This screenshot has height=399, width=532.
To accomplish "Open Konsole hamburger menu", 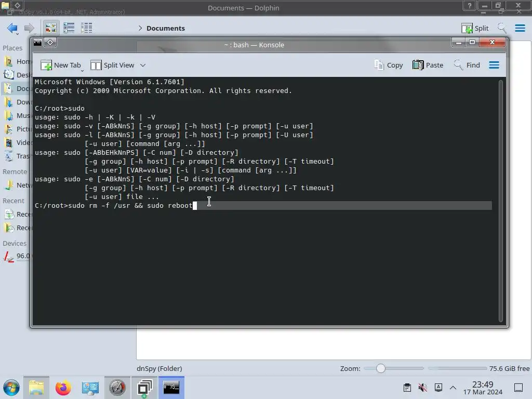I will [494, 65].
